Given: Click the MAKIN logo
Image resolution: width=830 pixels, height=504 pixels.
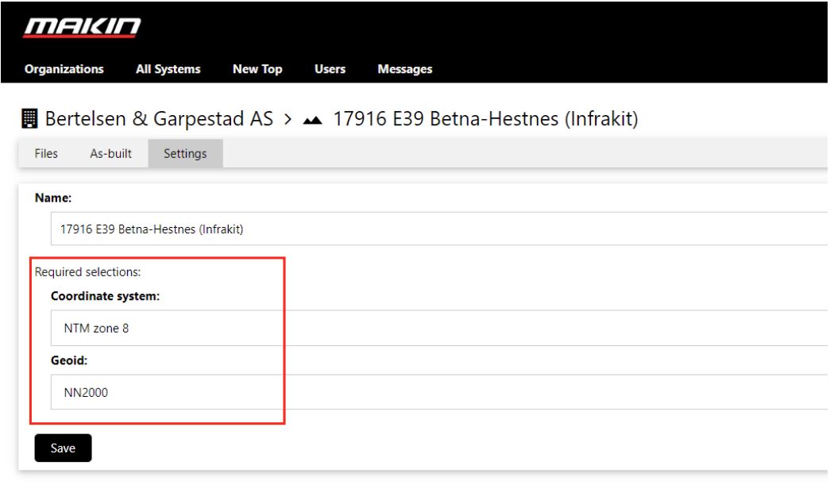Looking at the screenshot, I should click(x=83, y=27).
